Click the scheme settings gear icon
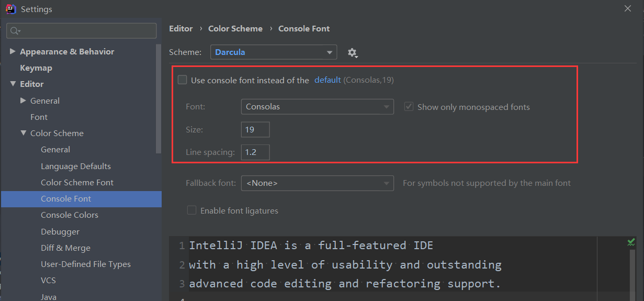644x301 pixels. (x=352, y=52)
